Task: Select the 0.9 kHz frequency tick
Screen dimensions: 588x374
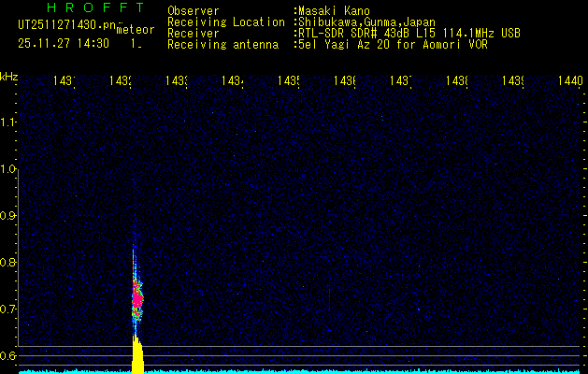Action: [x=9, y=216]
